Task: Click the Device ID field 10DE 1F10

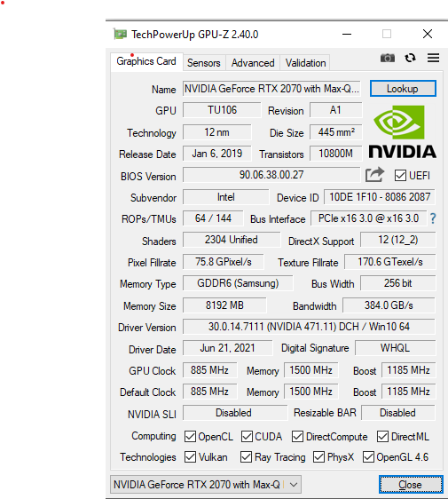Action: [x=380, y=197]
